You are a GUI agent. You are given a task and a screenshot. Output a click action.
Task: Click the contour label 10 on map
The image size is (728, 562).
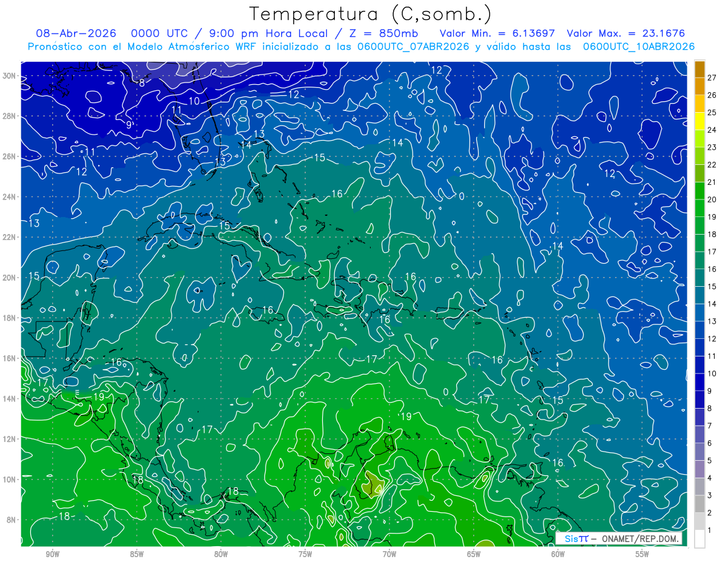coord(194,101)
